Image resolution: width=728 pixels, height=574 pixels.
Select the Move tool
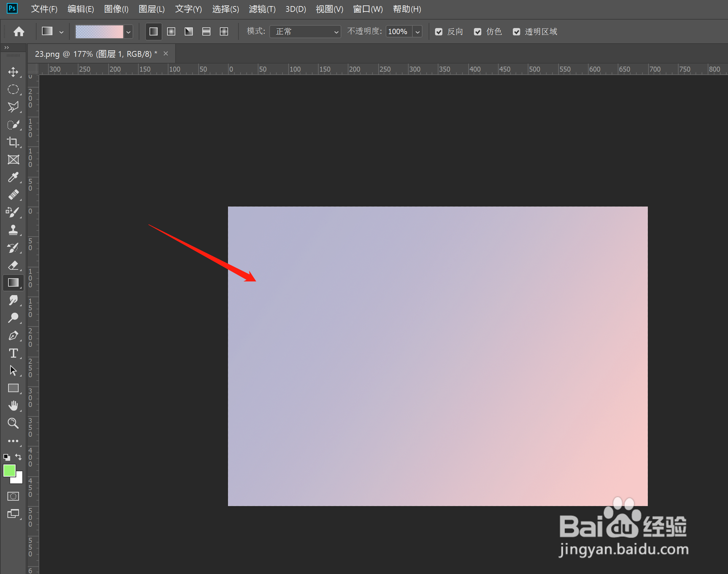pos(13,72)
